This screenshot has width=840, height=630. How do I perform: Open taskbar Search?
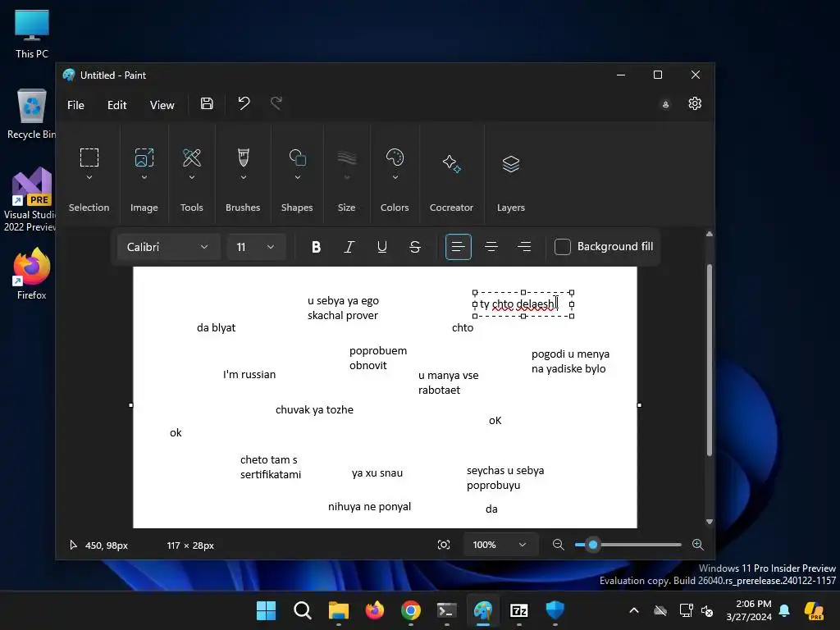coord(303,610)
